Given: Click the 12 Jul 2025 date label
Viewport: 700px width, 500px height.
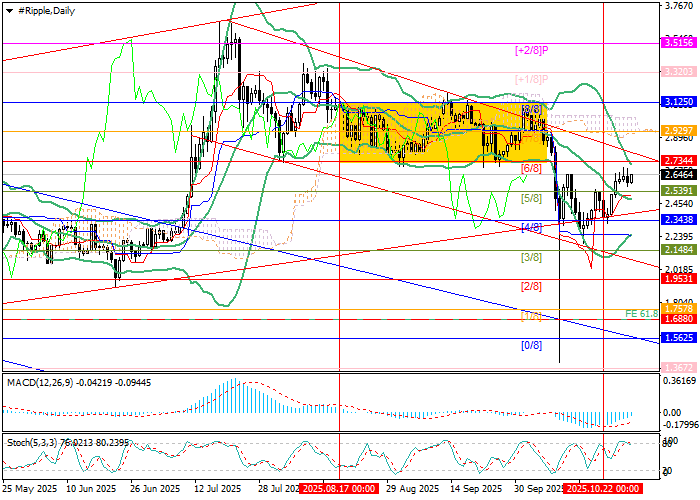Looking at the screenshot, I should 217,490.
